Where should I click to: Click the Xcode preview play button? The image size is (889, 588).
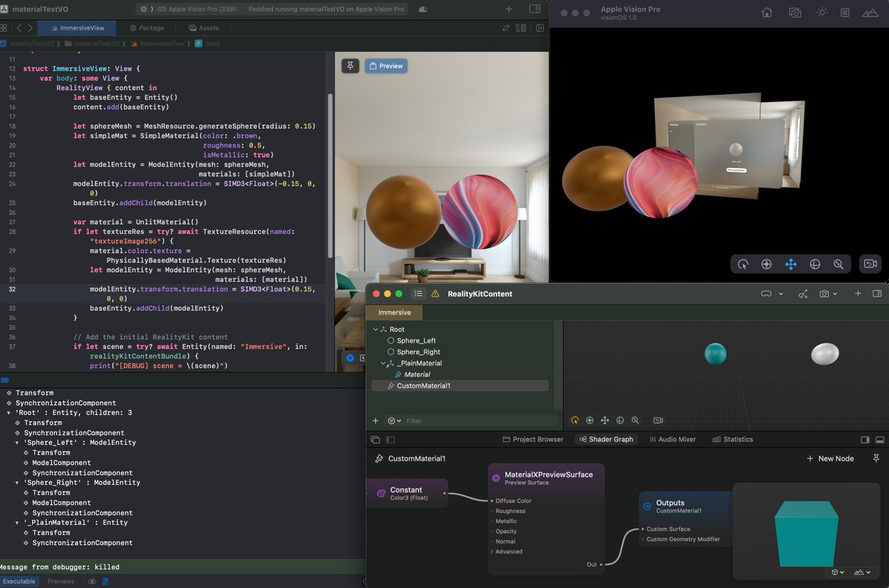click(350, 358)
